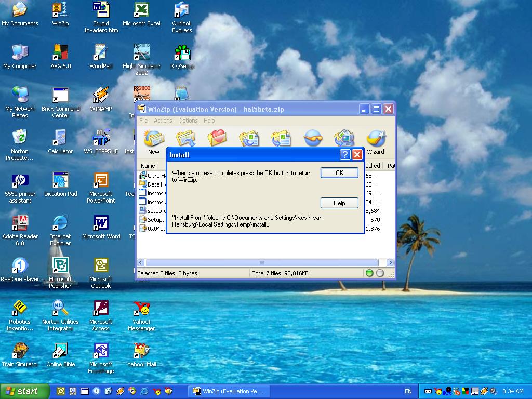Open the Train Simulator desktop shortcut
This screenshot has height=399, width=532.
click(x=20, y=354)
